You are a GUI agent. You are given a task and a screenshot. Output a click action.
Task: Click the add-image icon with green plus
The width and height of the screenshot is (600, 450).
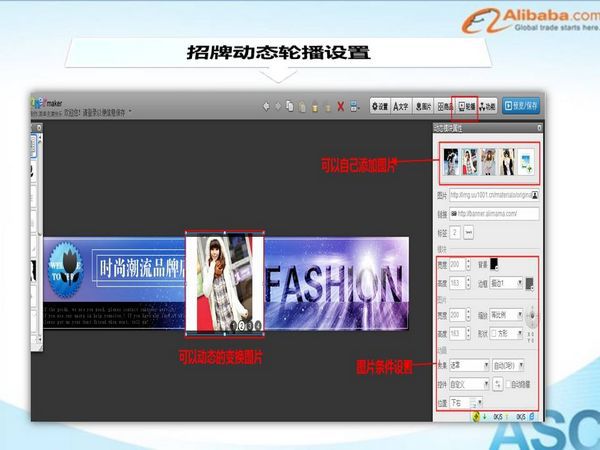[526, 162]
